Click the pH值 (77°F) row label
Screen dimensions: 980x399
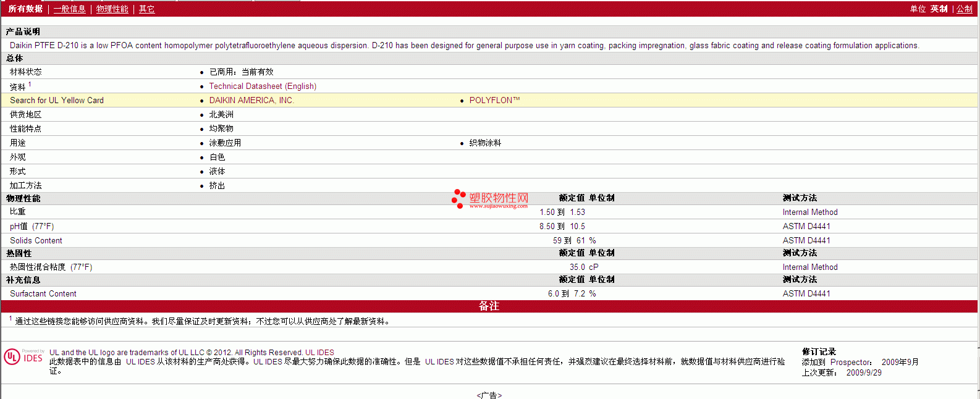[32, 226]
